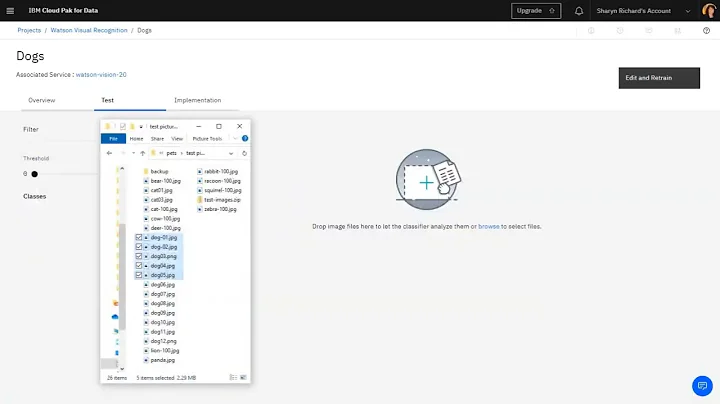Switch Explorer to large icons view

[243, 377]
